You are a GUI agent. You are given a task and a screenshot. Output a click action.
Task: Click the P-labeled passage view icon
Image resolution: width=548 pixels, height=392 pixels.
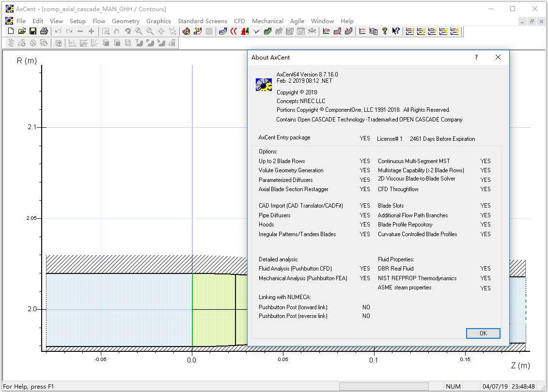[x=150, y=43]
